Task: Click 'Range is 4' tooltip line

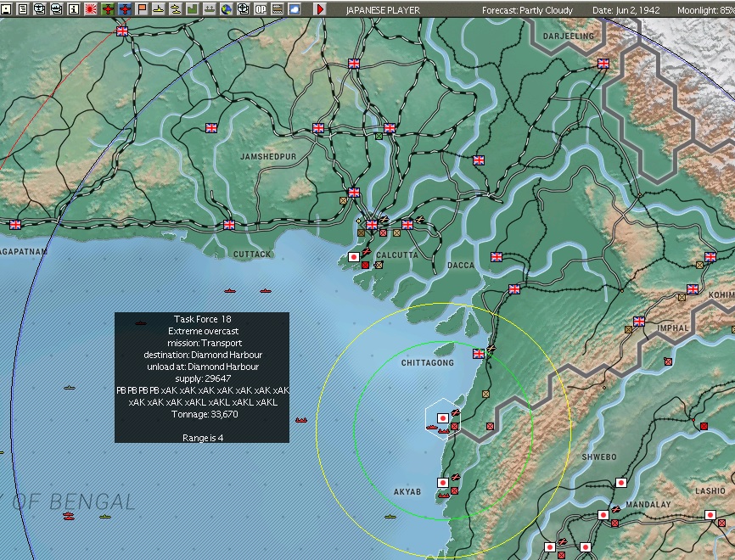Action: 203,438
